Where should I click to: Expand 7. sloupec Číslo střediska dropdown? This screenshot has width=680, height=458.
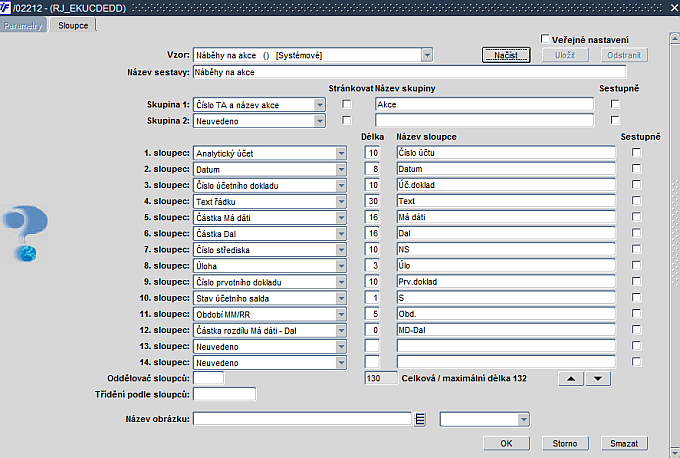coord(341,250)
